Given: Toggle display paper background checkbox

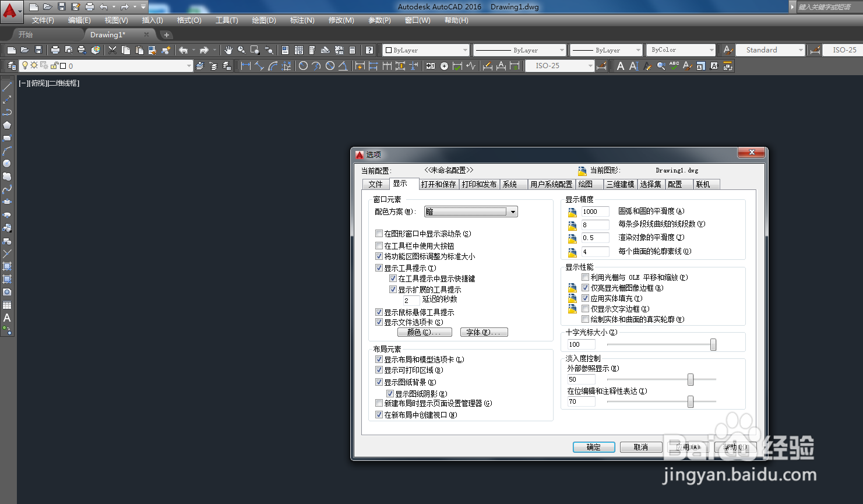Looking at the screenshot, I should (x=379, y=382).
